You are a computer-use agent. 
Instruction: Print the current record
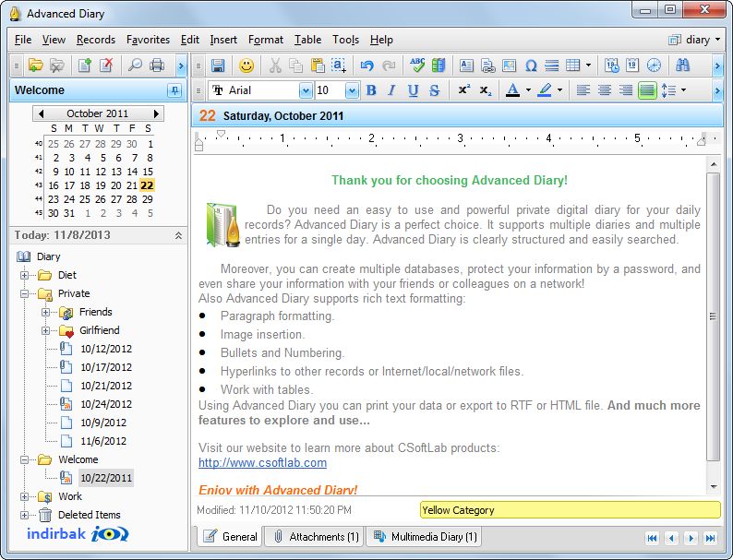pyautogui.click(x=157, y=66)
